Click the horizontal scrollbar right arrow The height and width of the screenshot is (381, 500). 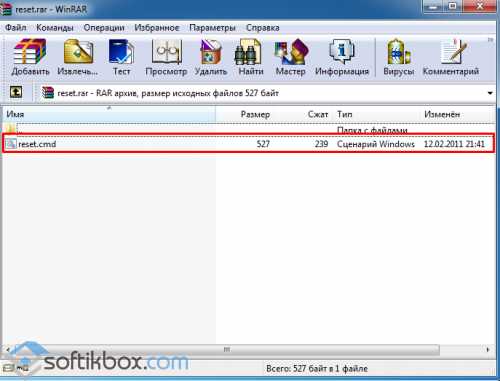pyautogui.click(x=488, y=350)
